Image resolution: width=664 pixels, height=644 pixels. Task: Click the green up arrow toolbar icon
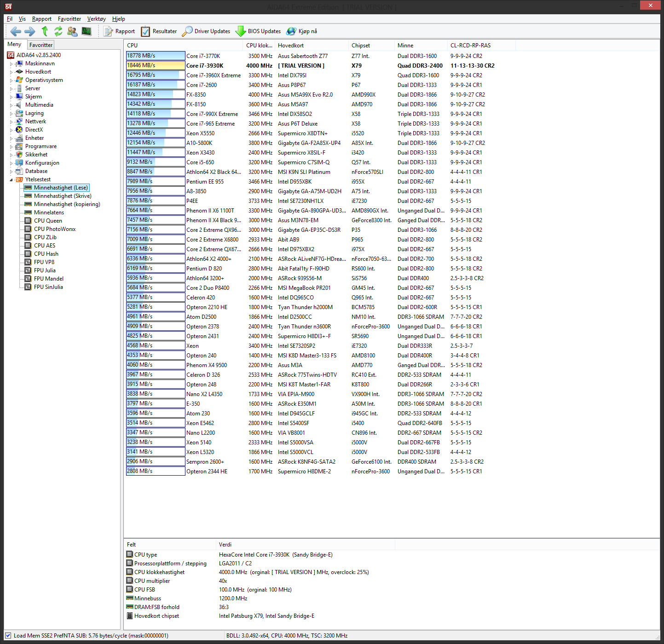[45, 31]
